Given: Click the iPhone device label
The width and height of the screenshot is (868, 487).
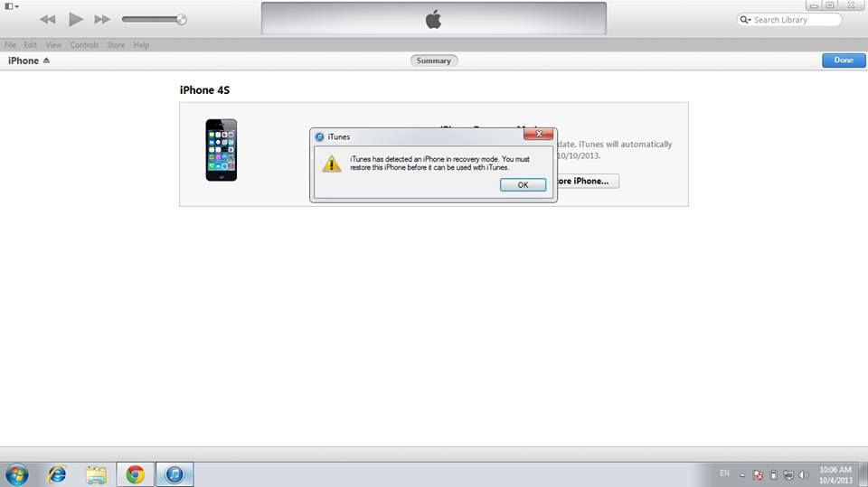Looking at the screenshot, I should click(24, 61).
